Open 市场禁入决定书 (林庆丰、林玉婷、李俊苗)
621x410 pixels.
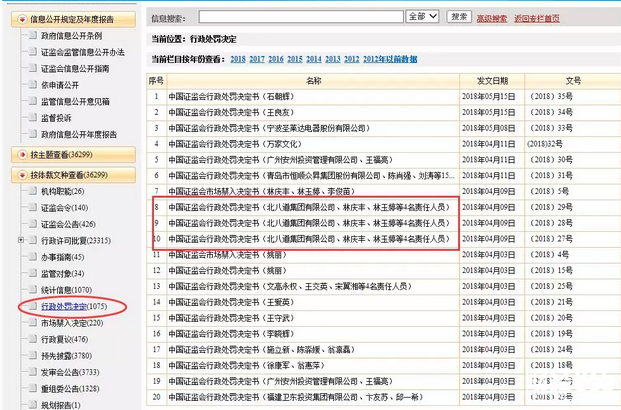[262, 191]
